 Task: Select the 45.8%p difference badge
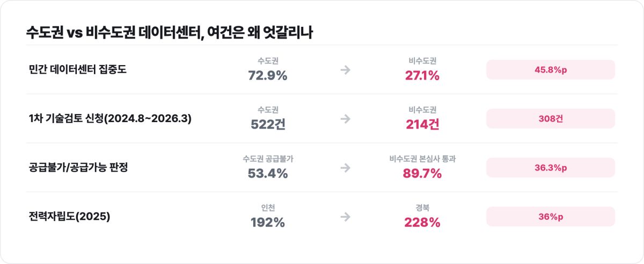(x=551, y=70)
